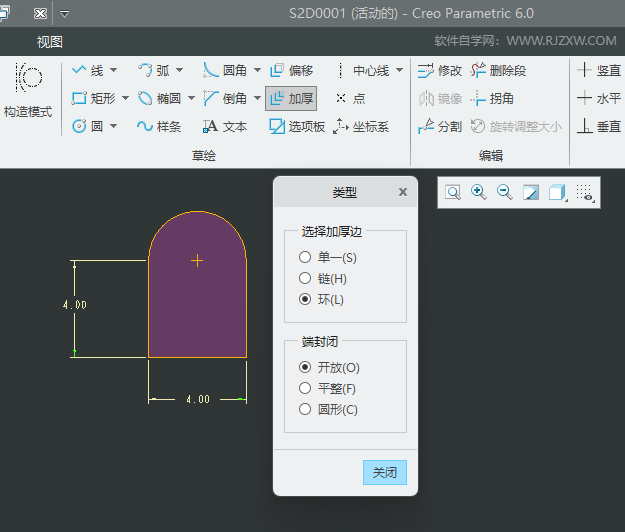Viewport: 625px width, 532px height.
Task: Click the Sketch View orientation icon
Action: pyautogui.click(x=531, y=192)
